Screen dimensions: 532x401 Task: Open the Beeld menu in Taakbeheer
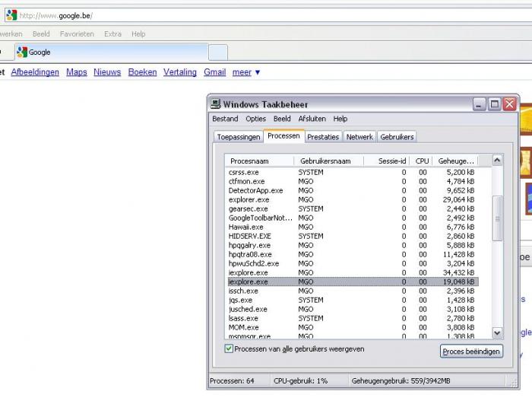[282, 119]
